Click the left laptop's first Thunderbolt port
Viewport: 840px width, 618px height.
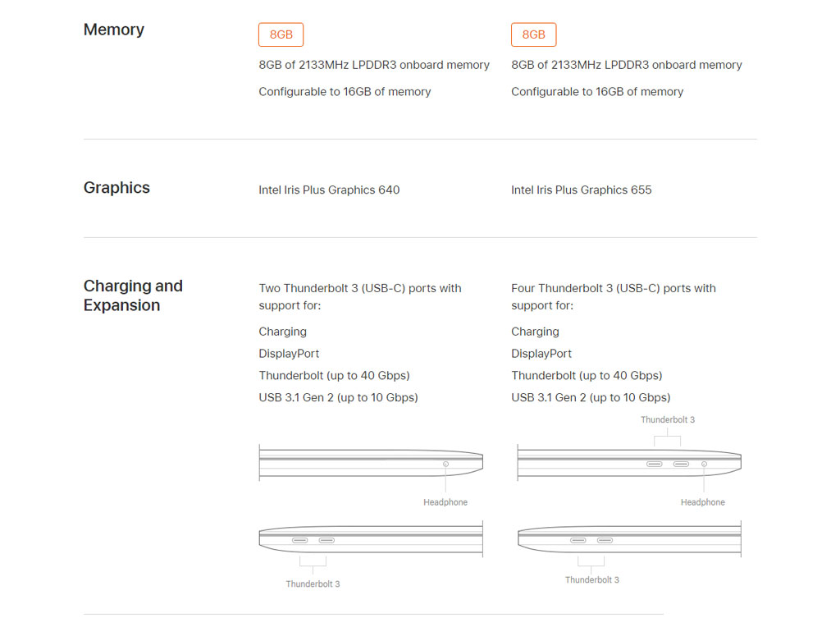(300, 540)
